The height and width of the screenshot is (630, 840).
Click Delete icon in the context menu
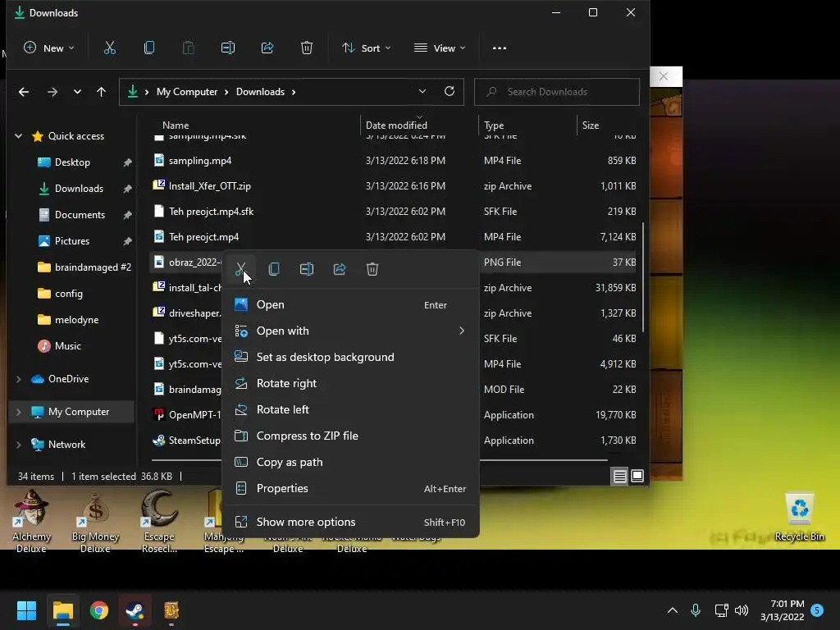pyautogui.click(x=372, y=269)
